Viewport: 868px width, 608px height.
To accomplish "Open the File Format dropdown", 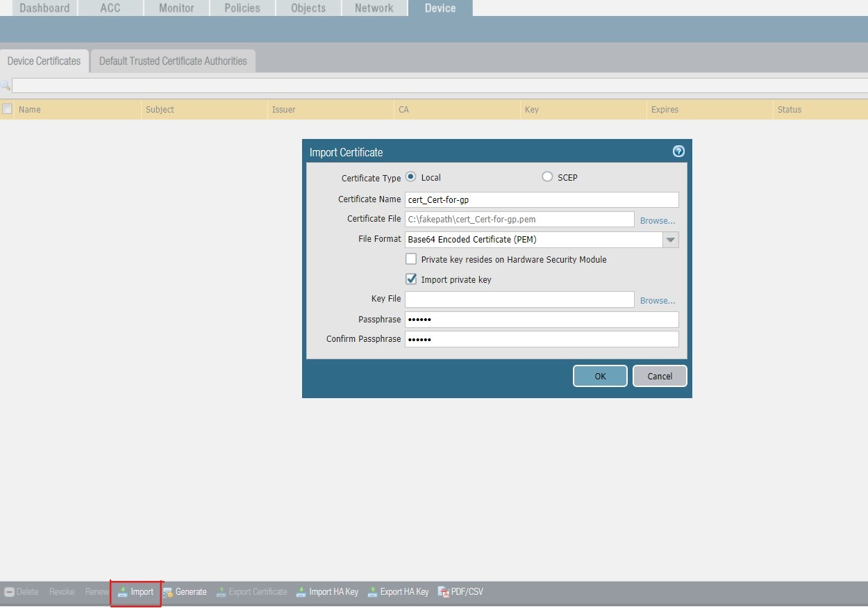I will [670, 239].
